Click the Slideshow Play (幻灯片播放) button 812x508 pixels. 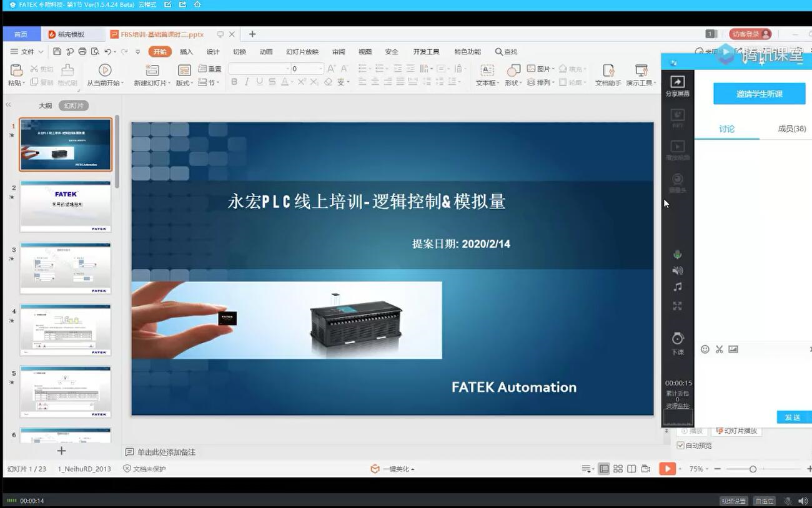coord(736,431)
